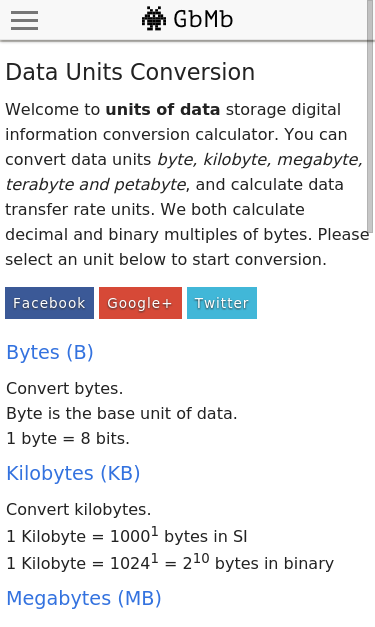Click the Data Units Conversion heading
The height and width of the screenshot is (627, 375).
coord(130,72)
